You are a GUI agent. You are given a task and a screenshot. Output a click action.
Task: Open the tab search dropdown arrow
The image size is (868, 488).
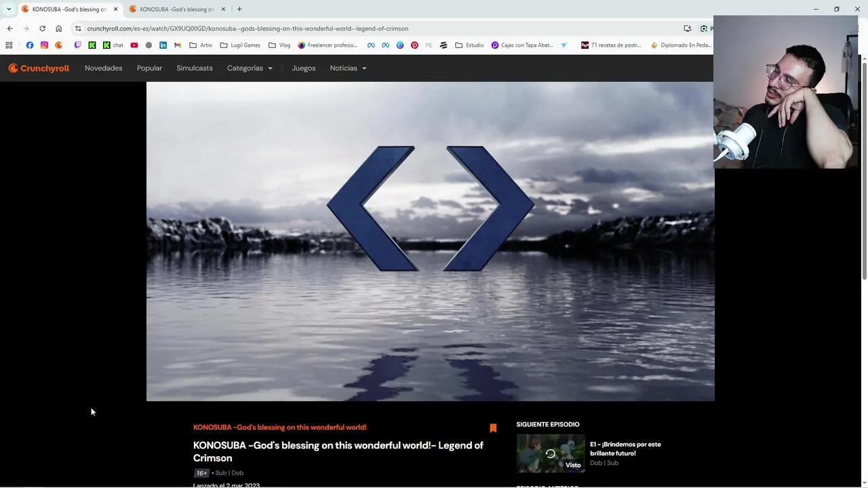coord(9,9)
